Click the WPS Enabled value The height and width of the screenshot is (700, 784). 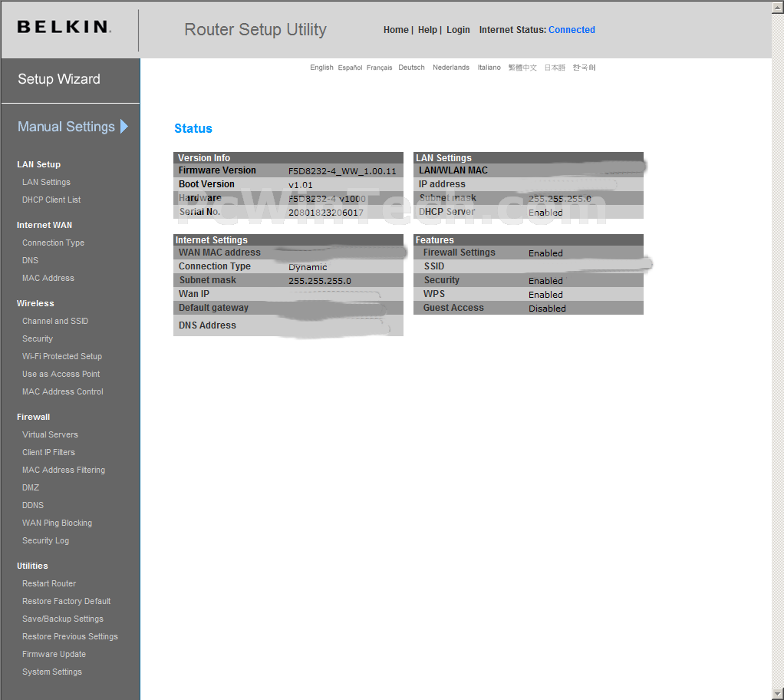[545, 295]
